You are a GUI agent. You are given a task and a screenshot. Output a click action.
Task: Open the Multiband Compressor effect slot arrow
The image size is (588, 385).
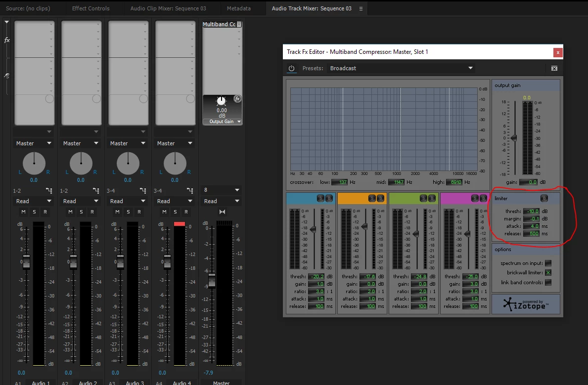click(239, 24)
